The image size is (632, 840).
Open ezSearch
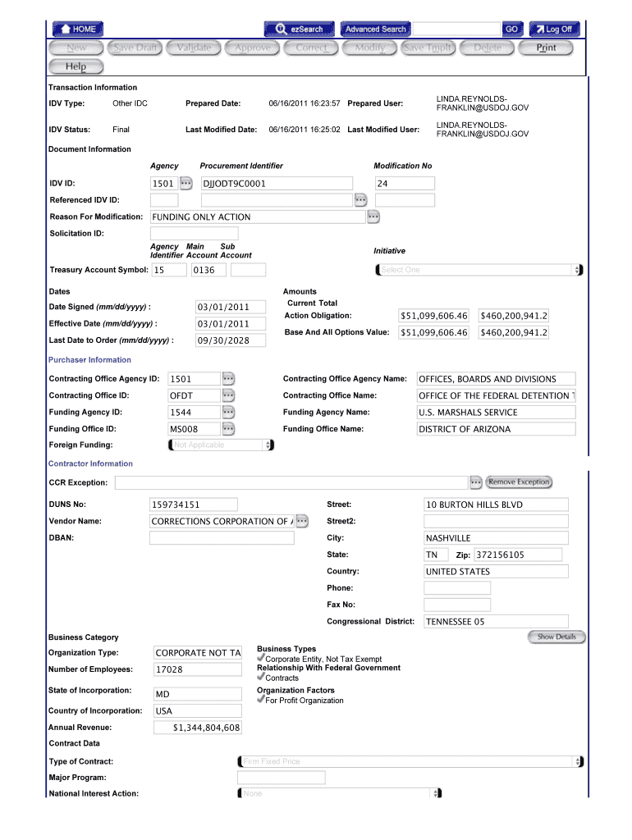point(300,29)
